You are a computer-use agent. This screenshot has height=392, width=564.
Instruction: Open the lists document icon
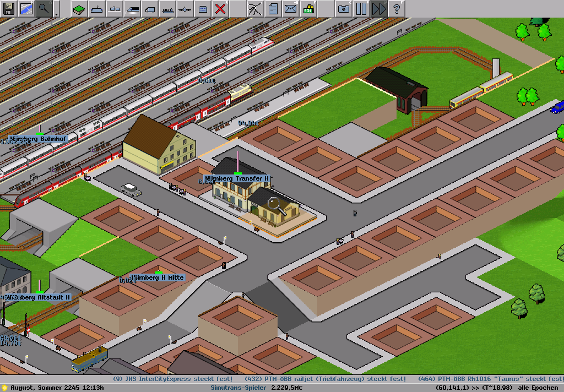coord(273,8)
